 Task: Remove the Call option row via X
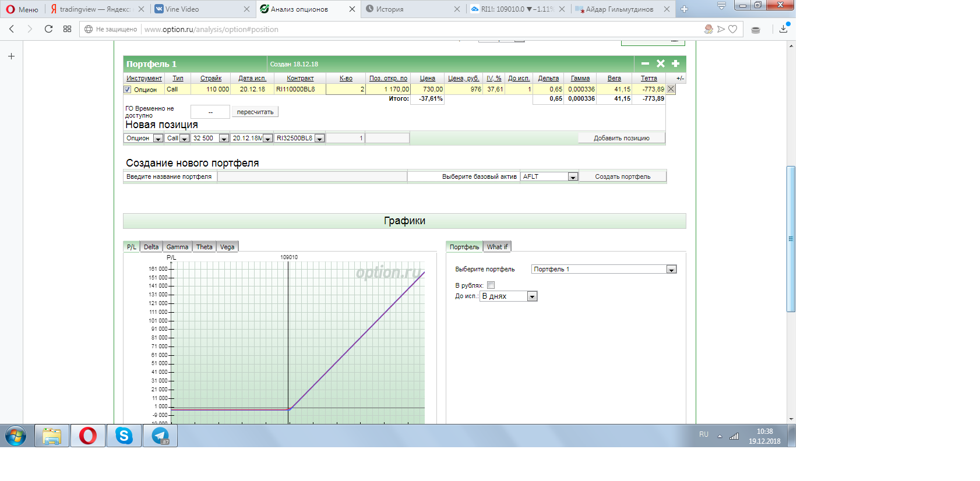[x=671, y=89]
